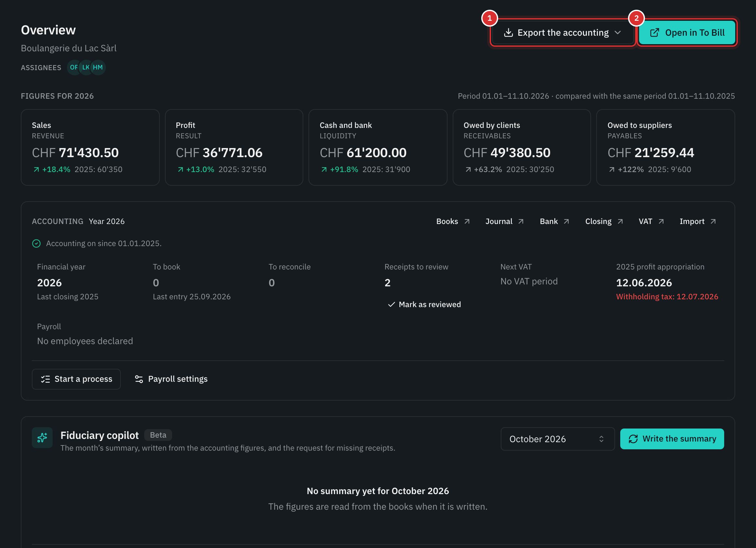Click the refresh icon in Write the summary
The height and width of the screenshot is (548, 756).
(x=633, y=439)
